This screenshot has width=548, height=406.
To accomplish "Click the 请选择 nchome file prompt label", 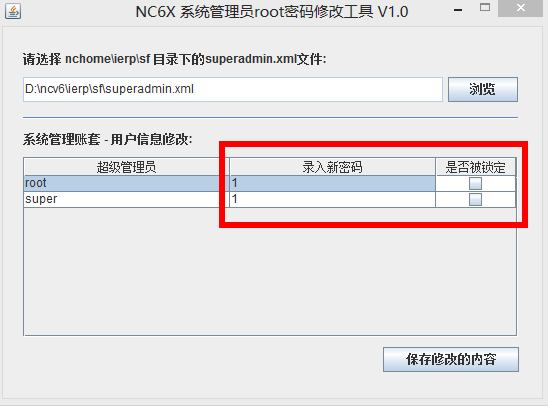I will (x=174, y=59).
